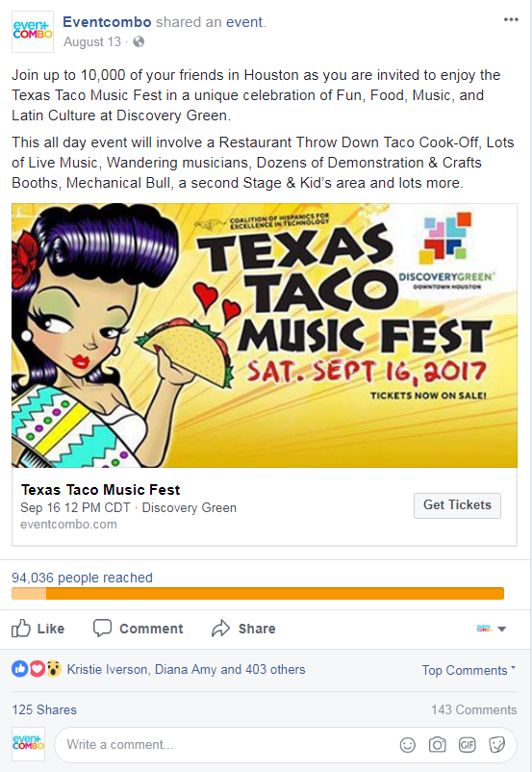Show the 143 Comments
532x772 pixels.
[474, 709]
